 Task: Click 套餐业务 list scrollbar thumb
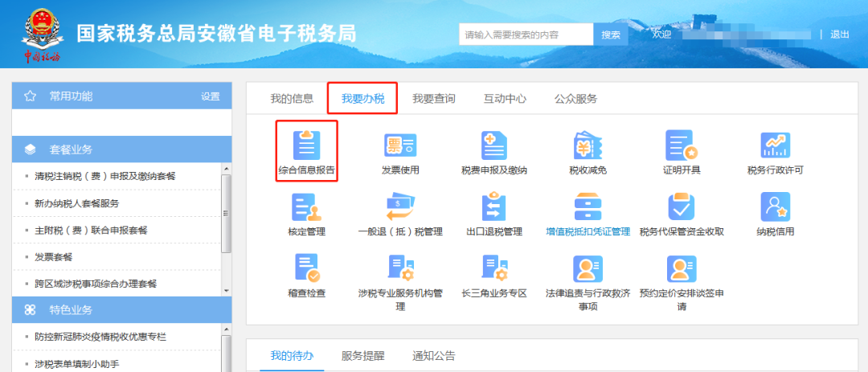coord(226,214)
